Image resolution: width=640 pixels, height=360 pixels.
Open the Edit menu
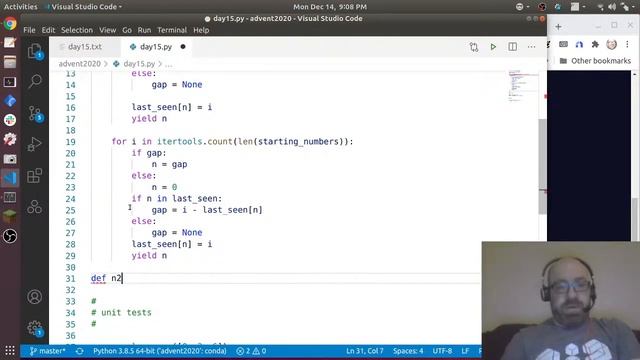pyautogui.click(x=48, y=30)
